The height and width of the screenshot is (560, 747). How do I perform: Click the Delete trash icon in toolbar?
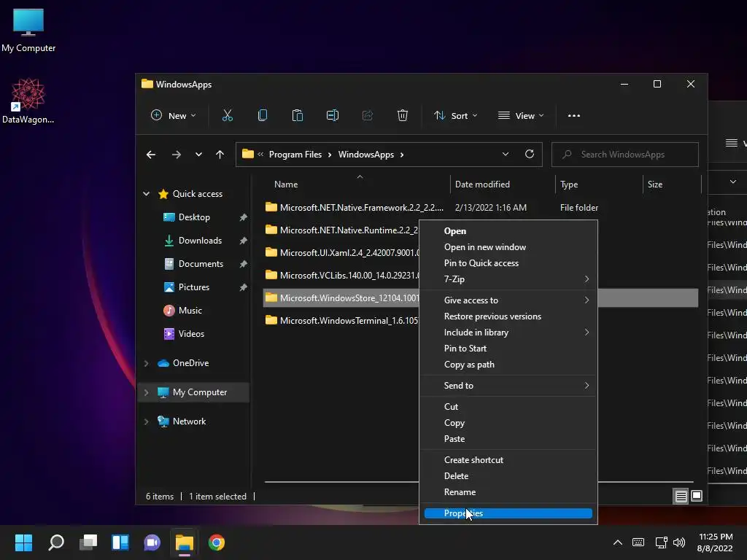pos(403,116)
